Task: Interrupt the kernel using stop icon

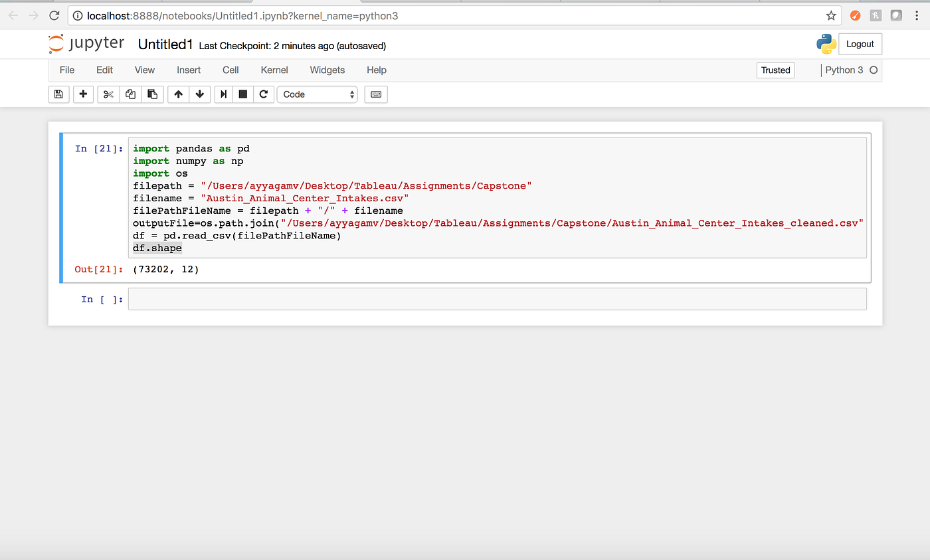Action: pos(242,94)
